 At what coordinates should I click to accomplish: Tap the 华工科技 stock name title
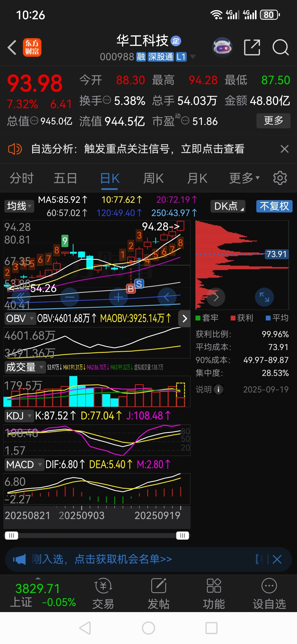pyautogui.click(x=142, y=41)
